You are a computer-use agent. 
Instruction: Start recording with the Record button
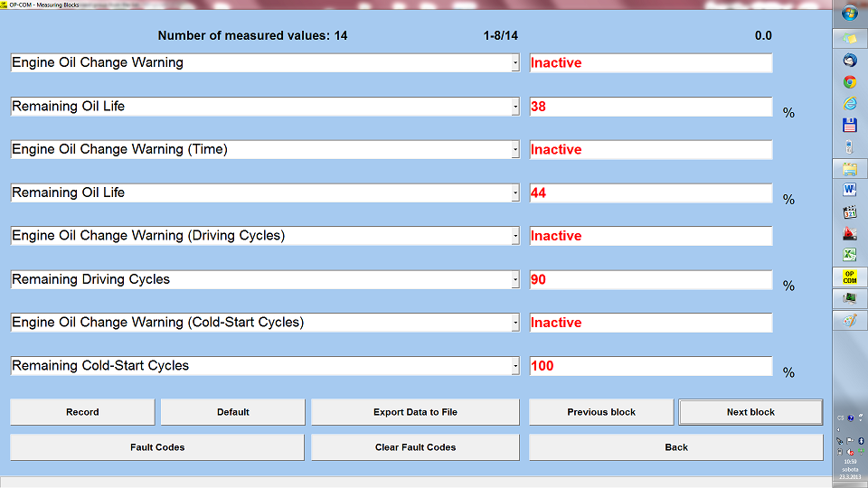(x=82, y=412)
